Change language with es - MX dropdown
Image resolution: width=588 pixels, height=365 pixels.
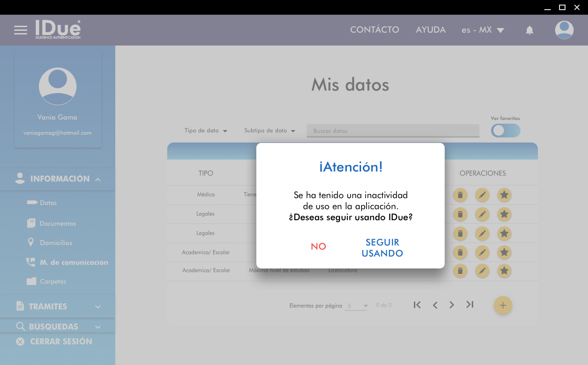pos(483,30)
